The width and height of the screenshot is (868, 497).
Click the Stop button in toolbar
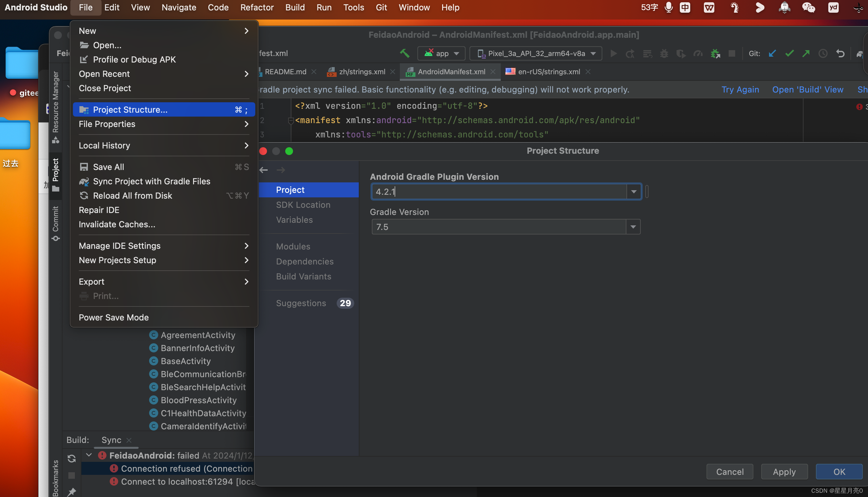click(x=732, y=54)
